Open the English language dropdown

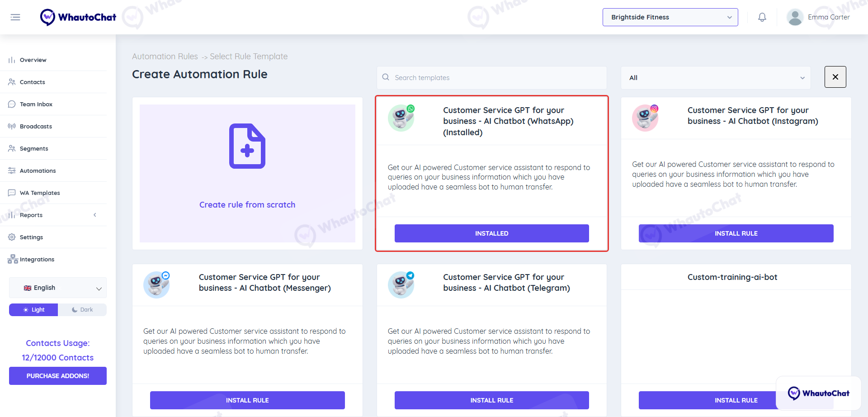58,288
